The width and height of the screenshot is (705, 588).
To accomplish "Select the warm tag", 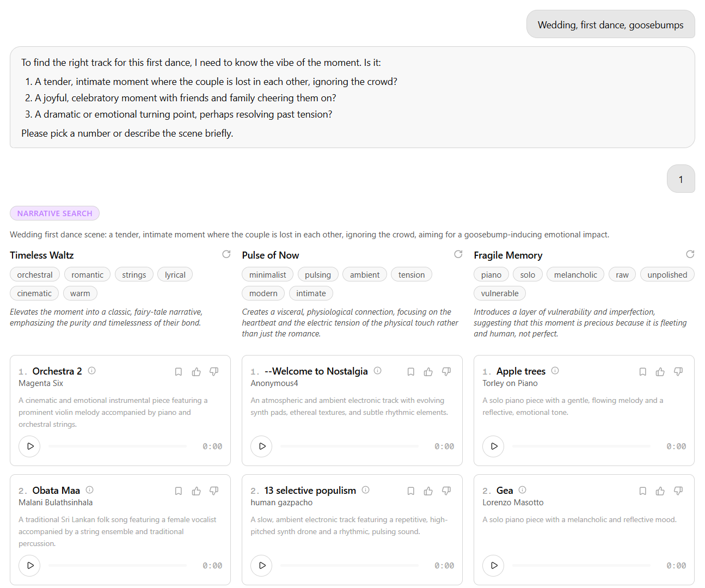I will pyautogui.click(x=80, y=293).
